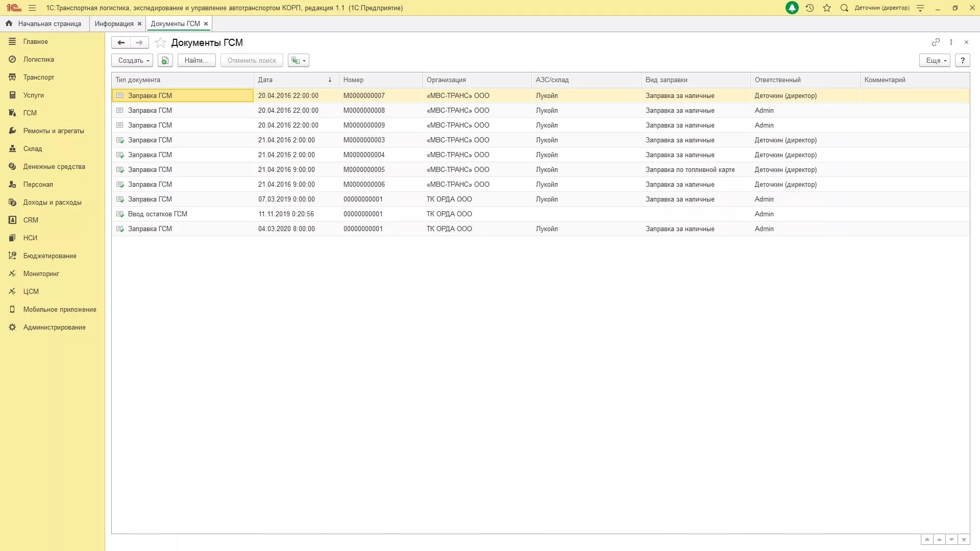Click the Мобильное приложение sidebar icon
The width and height of the screenshot is (980, 551).
(12, 309)
